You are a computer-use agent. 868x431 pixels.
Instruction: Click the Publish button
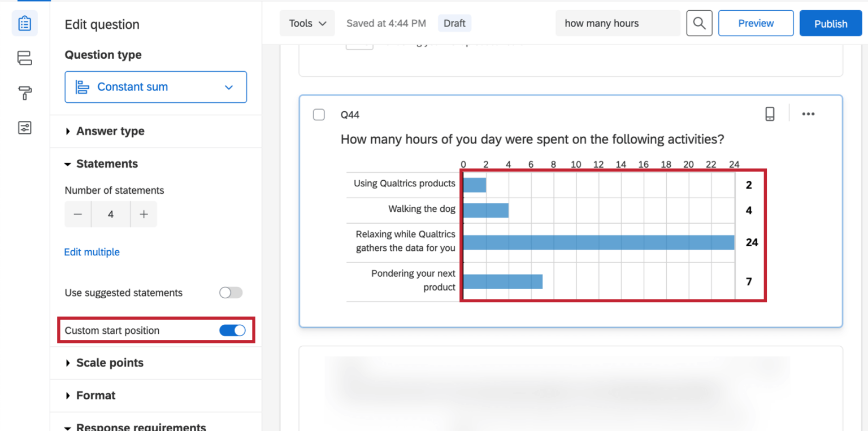830,23
